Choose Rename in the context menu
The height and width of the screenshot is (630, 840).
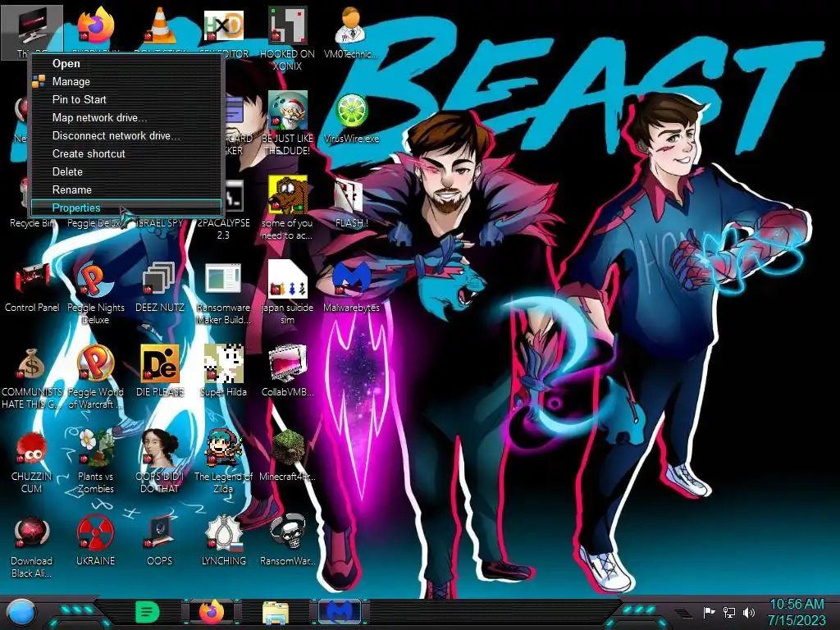point(126,190)
